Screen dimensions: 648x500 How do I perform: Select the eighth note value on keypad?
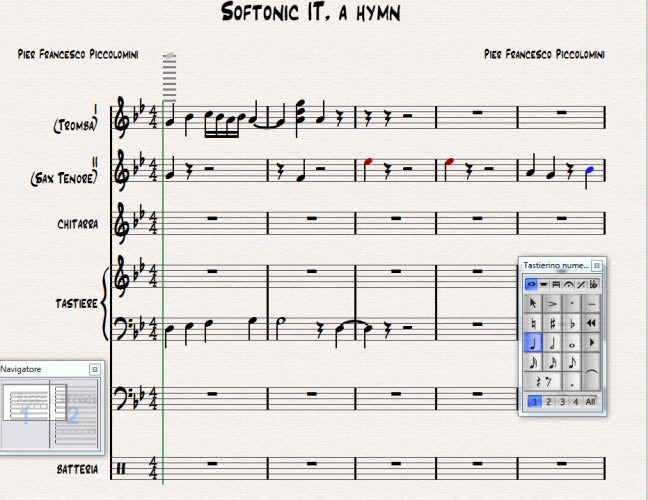coord(572,362)
